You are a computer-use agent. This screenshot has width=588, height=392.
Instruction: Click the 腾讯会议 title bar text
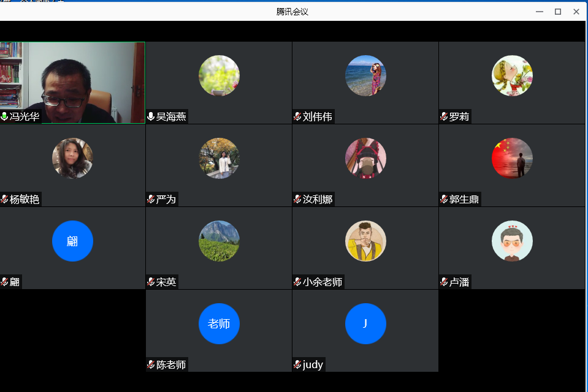[294, 11]
